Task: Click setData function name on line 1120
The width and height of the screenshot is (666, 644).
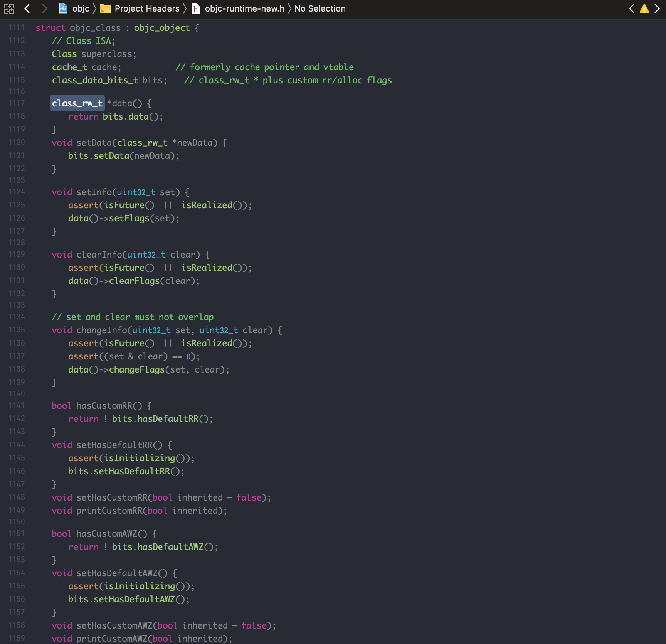Action: (x=94, y=143)
